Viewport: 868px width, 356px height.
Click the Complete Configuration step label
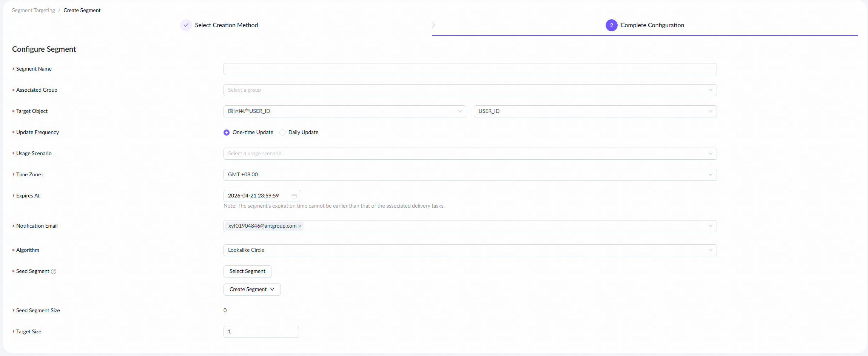[652, 25]
